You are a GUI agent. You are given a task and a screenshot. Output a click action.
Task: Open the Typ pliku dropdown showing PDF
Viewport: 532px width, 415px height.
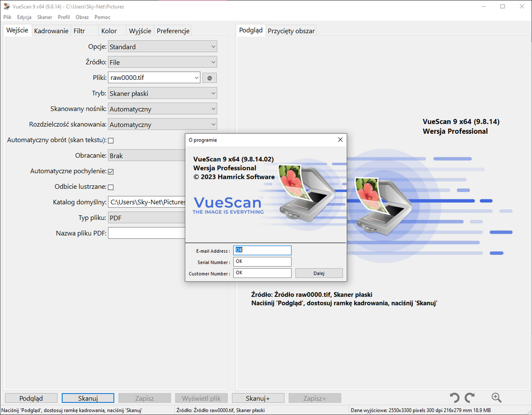click(x=147, y=218)
